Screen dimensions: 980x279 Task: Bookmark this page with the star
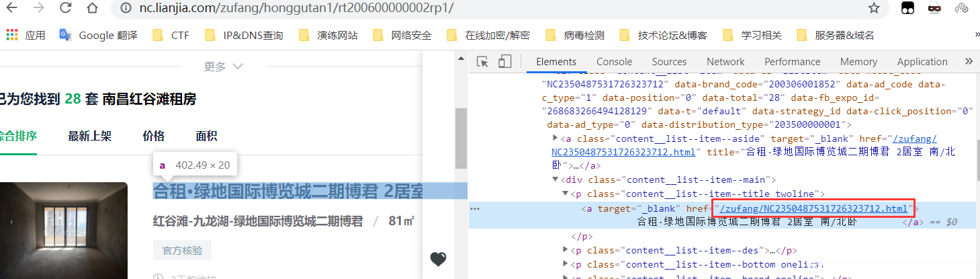873,8
